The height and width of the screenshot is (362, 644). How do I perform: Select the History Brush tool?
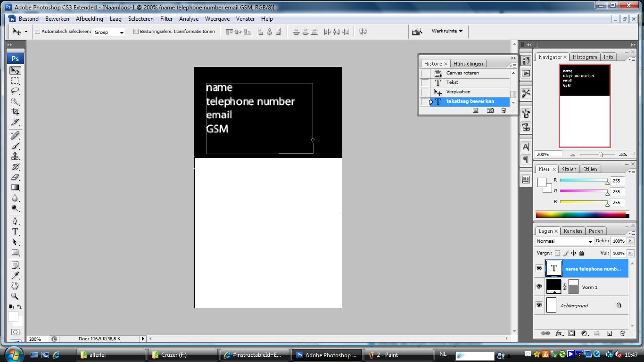tap(15, 167)
